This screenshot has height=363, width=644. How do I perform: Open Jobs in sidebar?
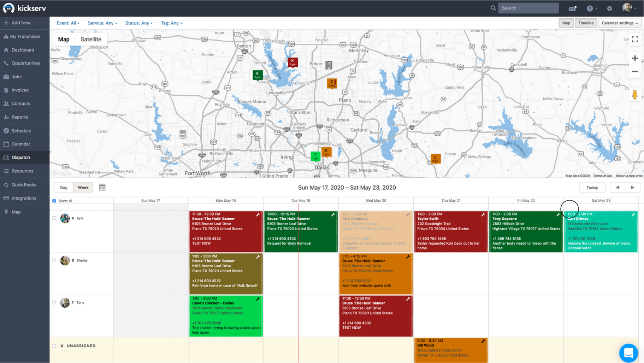point(25,77)
